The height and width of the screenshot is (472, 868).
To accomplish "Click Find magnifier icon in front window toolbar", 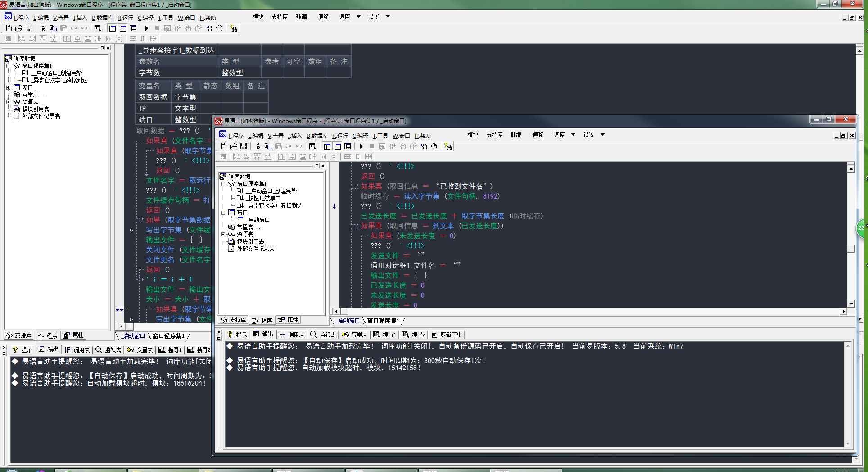I will click(312, 146).
